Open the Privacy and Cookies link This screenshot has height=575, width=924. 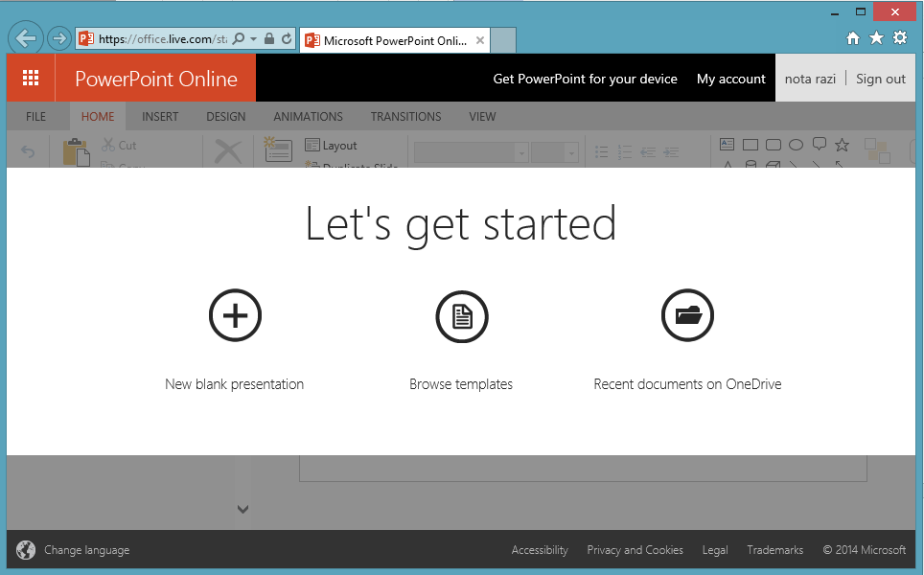pyautogui.click(x=635, y=550)
